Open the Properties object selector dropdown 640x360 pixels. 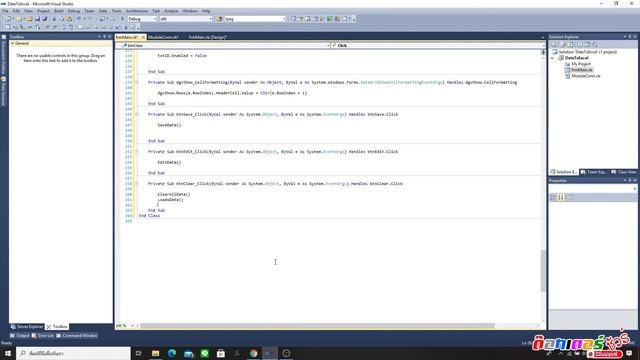point(634,189)
